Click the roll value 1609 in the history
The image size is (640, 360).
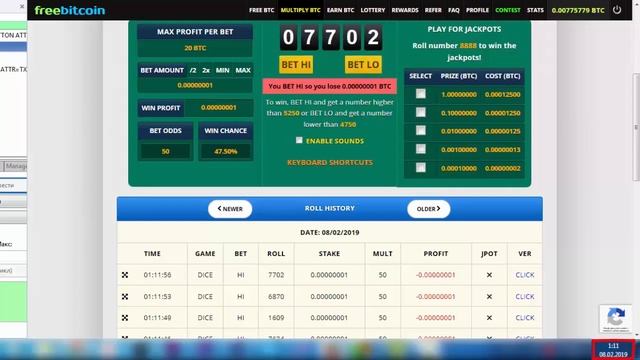pyautogui.click(x=276, y=318)
